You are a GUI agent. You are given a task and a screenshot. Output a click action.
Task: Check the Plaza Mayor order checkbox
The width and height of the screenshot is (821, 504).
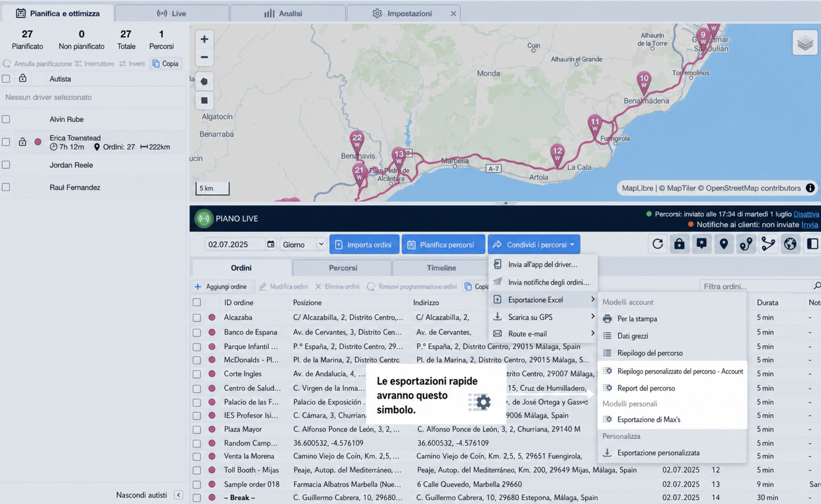(x=197, y=430)
